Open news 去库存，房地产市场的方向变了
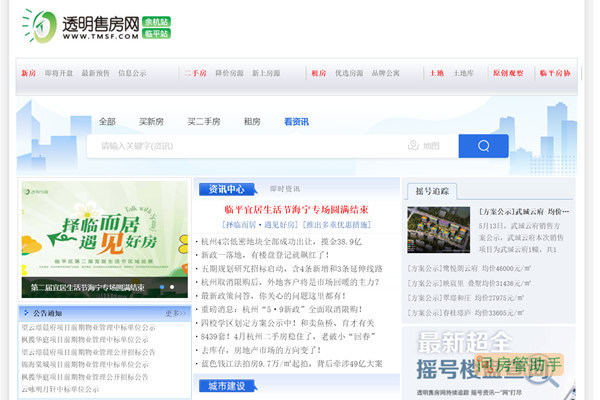 click(x=261, y=350)
